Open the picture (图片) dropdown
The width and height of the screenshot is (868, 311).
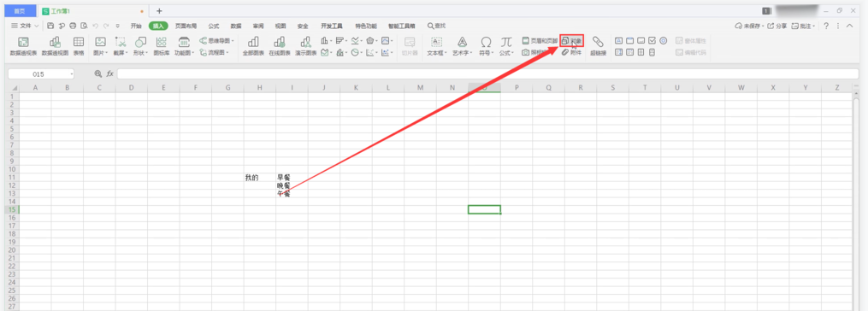[x=100, y=46]
